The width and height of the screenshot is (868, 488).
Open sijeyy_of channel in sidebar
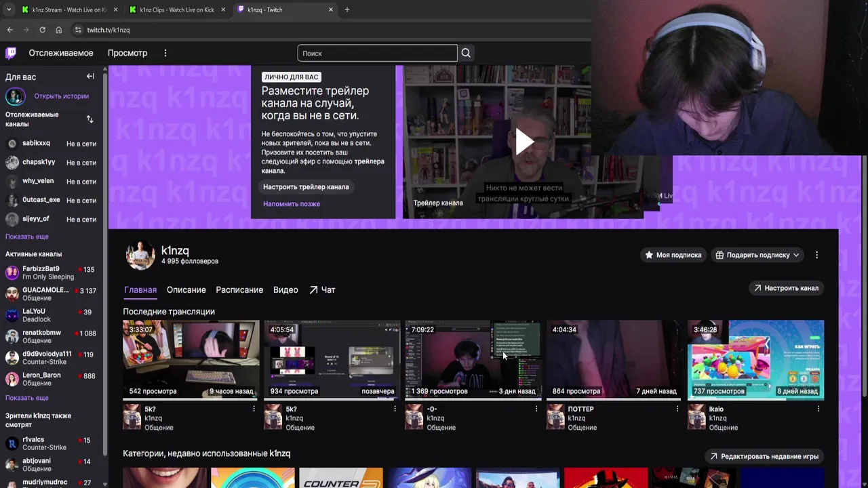pyautogui.click(x=52, y=219)
